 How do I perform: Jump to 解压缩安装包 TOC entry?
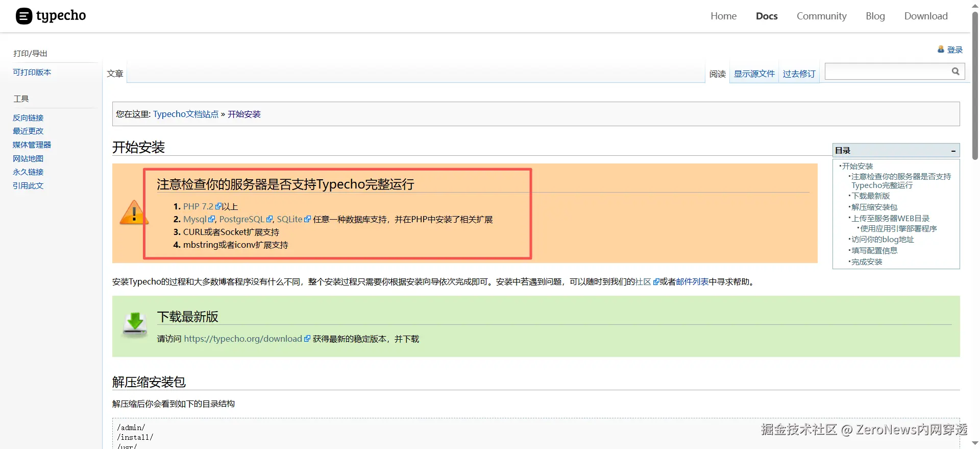[874, 207]
